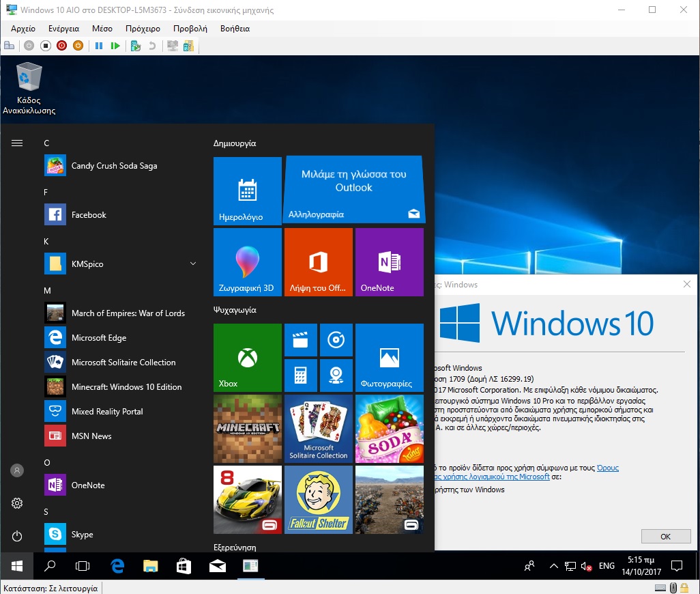
Task: Open Action Center notification icon
Action: click(677, 566)
